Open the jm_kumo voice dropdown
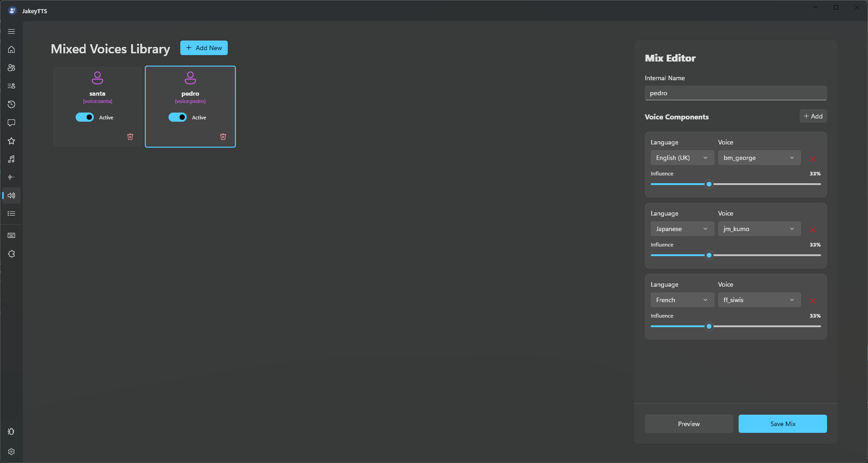This screenshot has height=463, width=868. (x=759, y=229)
